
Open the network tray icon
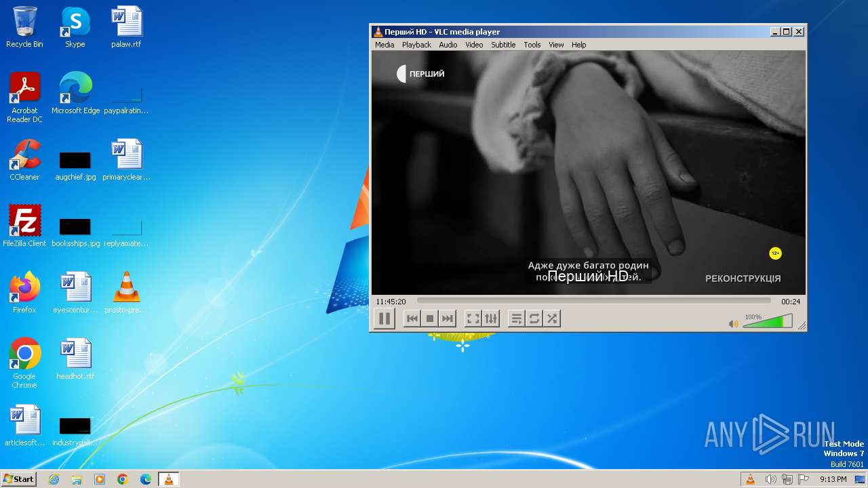[x=787, y=479]
